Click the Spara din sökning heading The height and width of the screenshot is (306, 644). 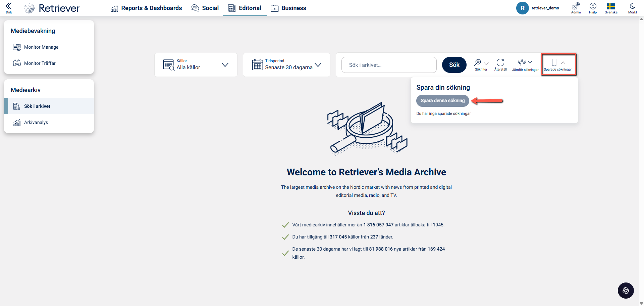443,87
